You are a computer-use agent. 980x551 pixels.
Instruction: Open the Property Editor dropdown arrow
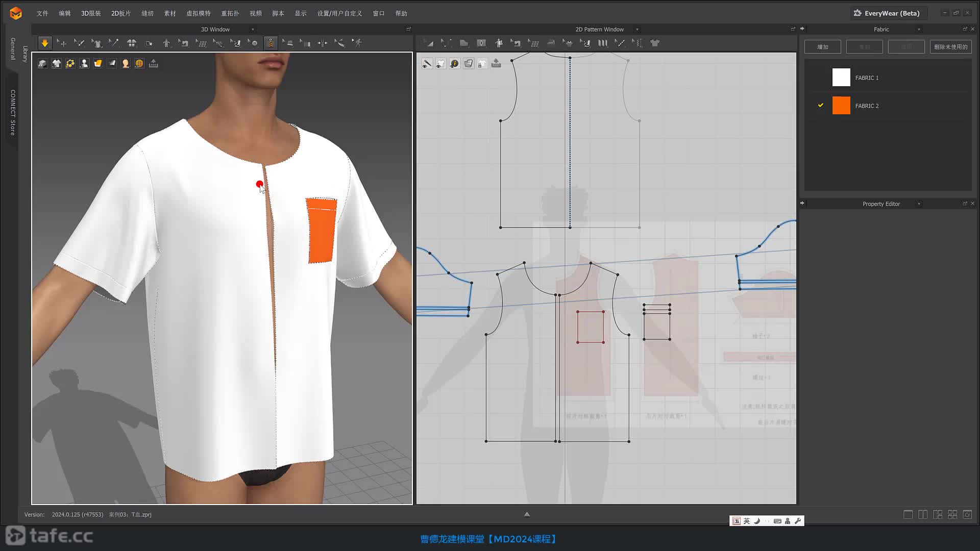[919, 204]
